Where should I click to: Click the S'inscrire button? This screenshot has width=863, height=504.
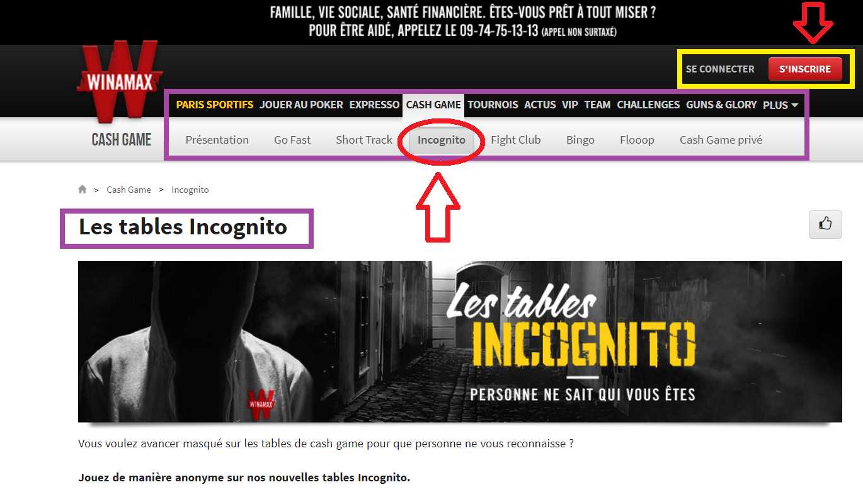point(805,69)
